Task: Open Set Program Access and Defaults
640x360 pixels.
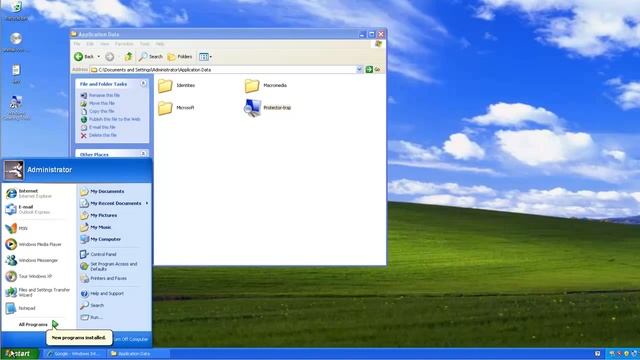Action: (x=109, y=267)
